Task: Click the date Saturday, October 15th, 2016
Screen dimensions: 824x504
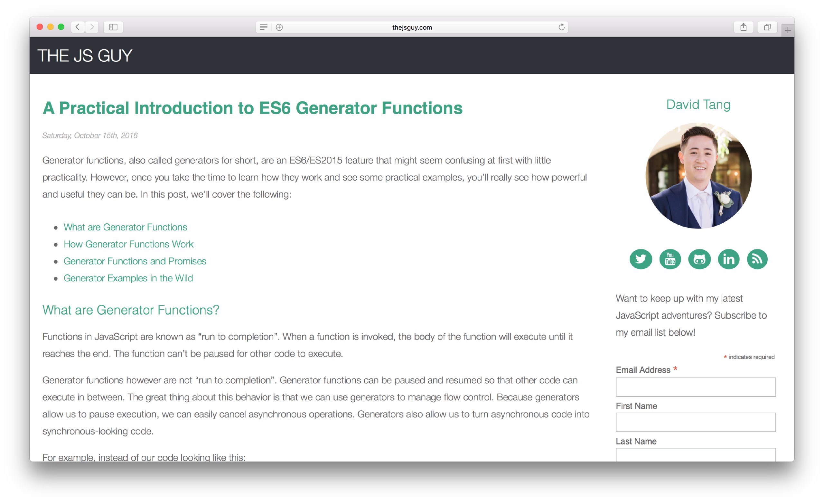Action: [90, 135]
